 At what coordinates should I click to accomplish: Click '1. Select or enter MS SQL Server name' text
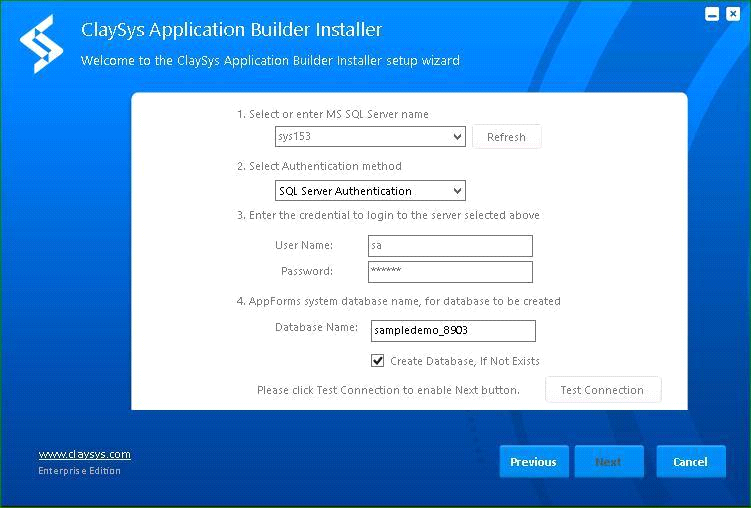click(332, 114)
